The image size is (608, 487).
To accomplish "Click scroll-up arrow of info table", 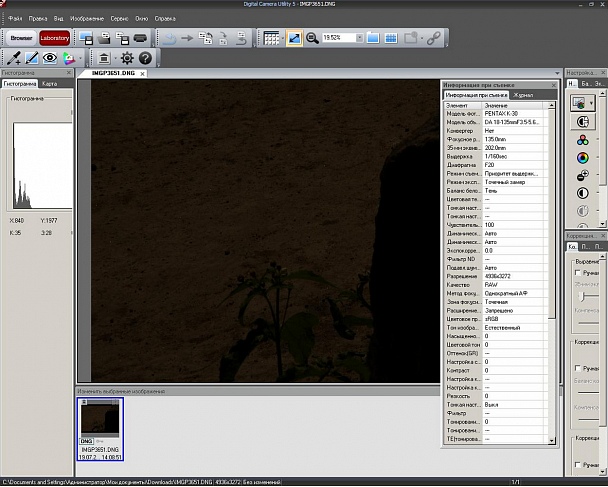I will 551,105.
